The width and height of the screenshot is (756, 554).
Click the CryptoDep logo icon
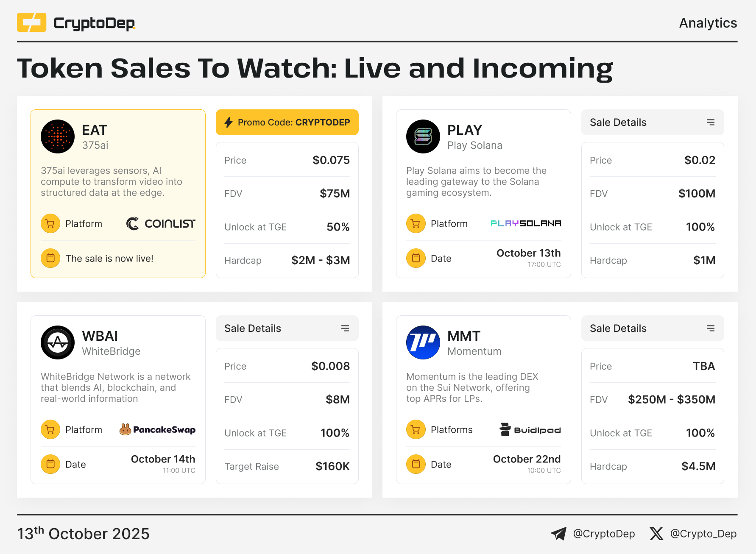tap(31, 22)
